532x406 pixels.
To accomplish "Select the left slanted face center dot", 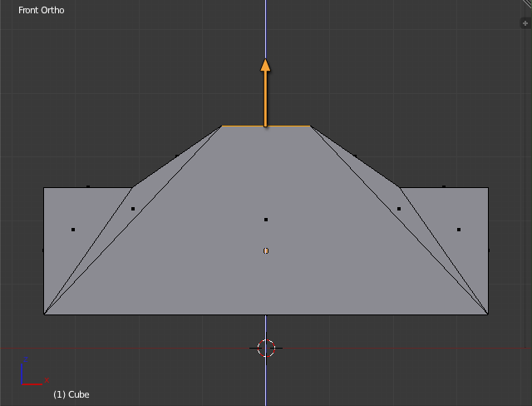I will coord(133,209).
